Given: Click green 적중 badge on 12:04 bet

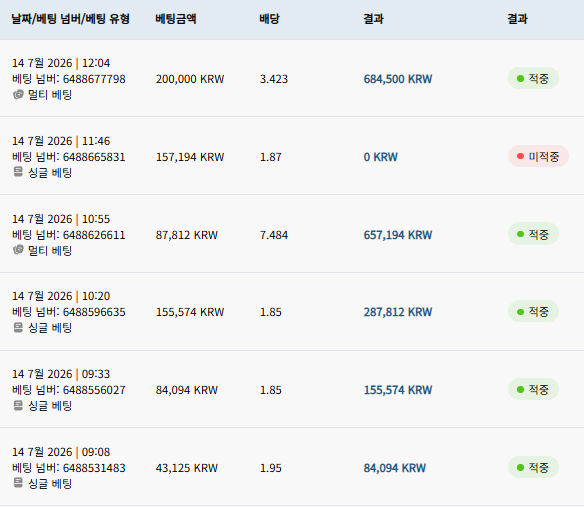Looking at the screenshot, I should [x=533, y=78].
